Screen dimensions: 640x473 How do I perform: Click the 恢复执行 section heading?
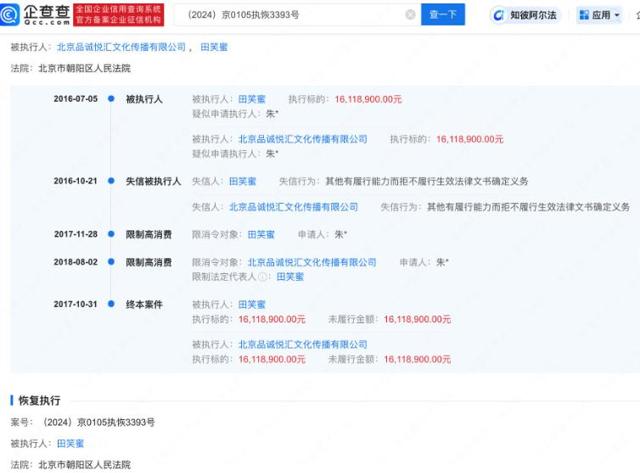coord(40,400)
